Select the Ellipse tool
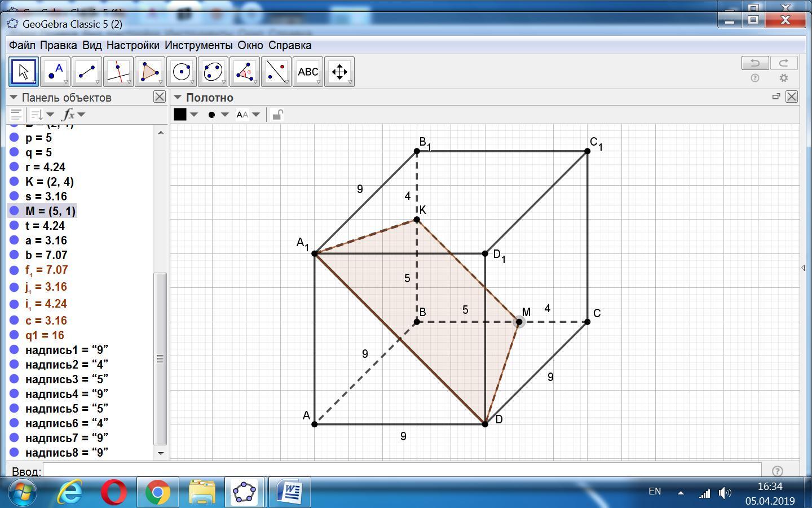Image resolution: width=812 pixels, height=508 pixels. [213, 72]
